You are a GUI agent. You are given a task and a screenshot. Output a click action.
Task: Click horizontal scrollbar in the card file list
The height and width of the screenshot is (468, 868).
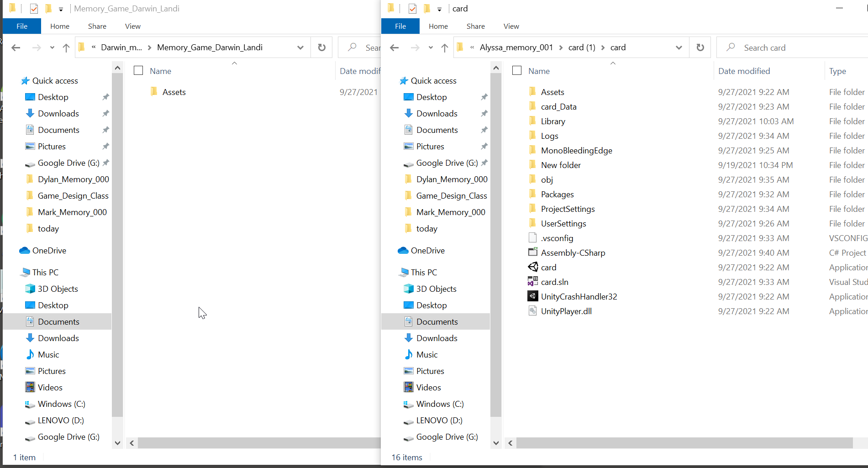click(684, 443)
